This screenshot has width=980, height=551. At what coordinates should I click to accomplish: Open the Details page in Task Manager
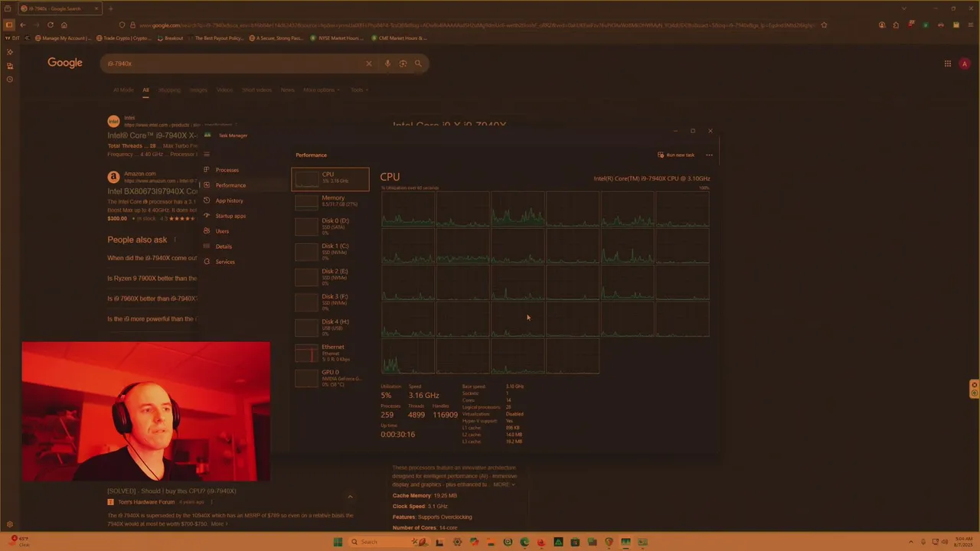(223, 246)
